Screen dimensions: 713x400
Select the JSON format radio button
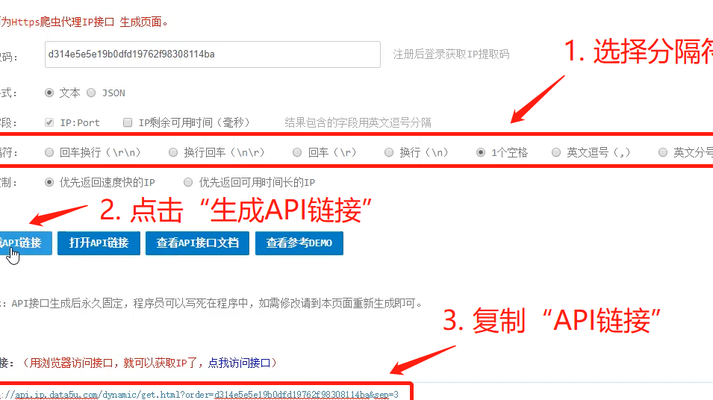coord(91,93)
